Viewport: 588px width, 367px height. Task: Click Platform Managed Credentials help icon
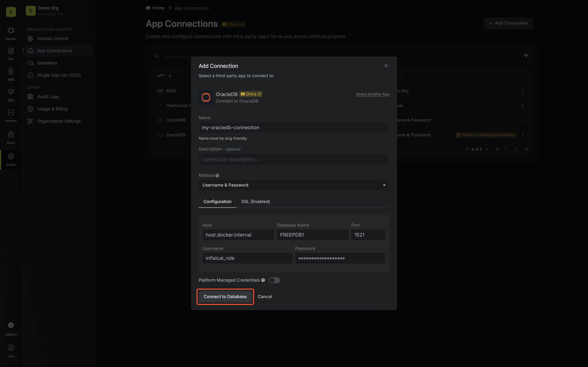[263, 280]
